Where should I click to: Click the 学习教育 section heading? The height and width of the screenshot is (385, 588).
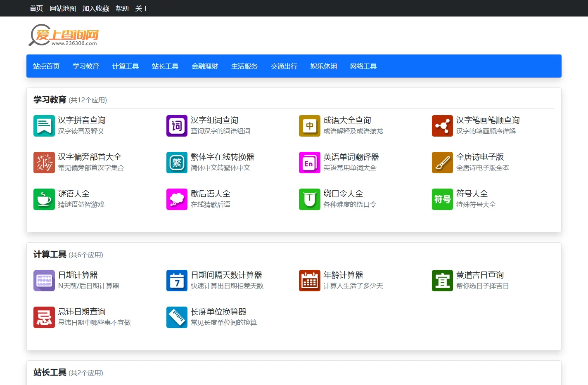click(50, 99)
